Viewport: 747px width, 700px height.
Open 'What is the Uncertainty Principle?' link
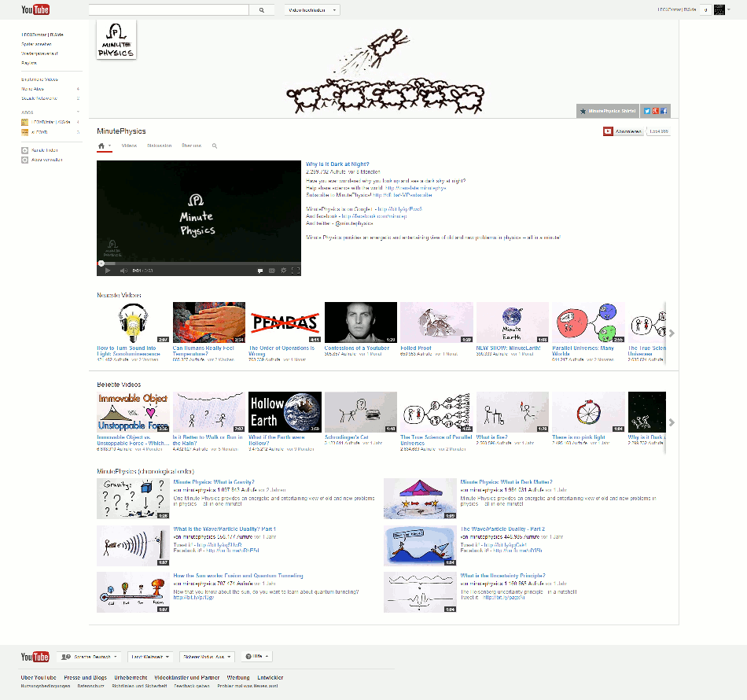pos(502,576)
